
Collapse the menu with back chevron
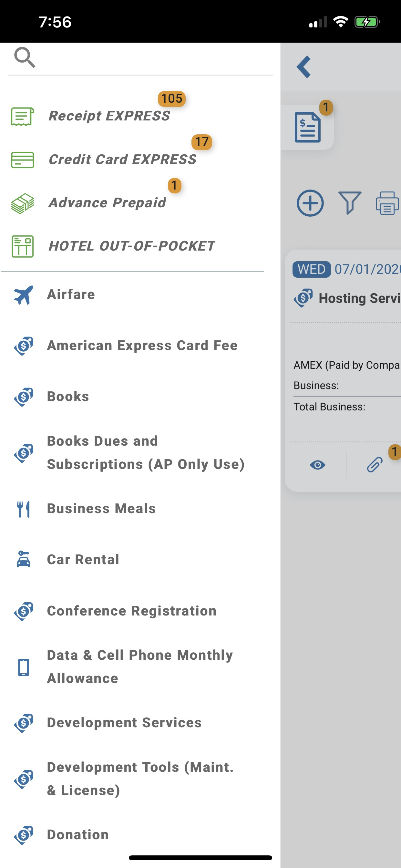[x=303, y=67]
